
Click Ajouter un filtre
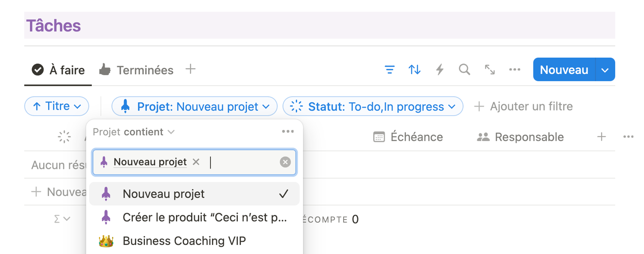[x=523, y=107]
